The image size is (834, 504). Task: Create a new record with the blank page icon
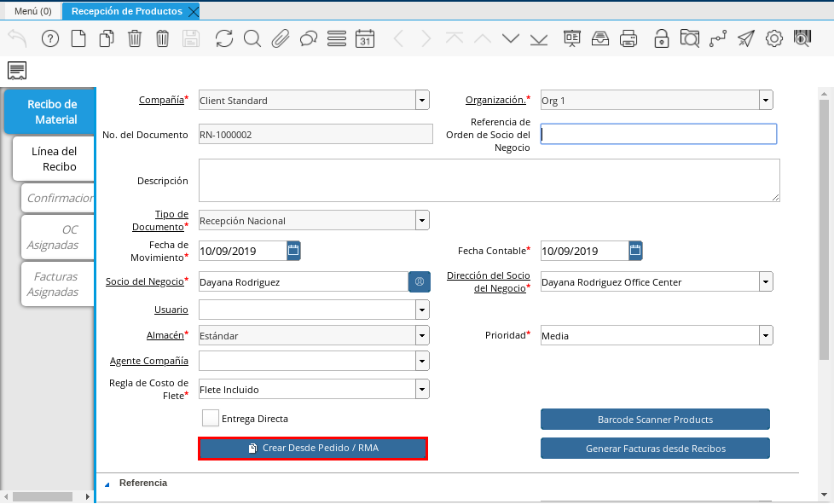(78, 38)
